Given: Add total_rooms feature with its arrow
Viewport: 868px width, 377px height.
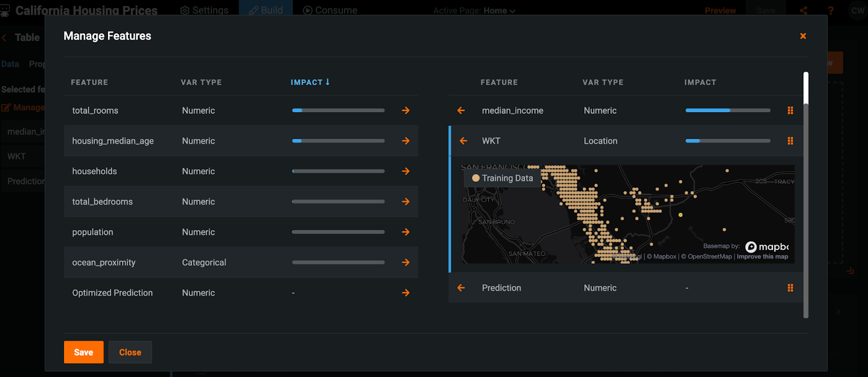Looking at the screenshot, I should pos(405,110).
